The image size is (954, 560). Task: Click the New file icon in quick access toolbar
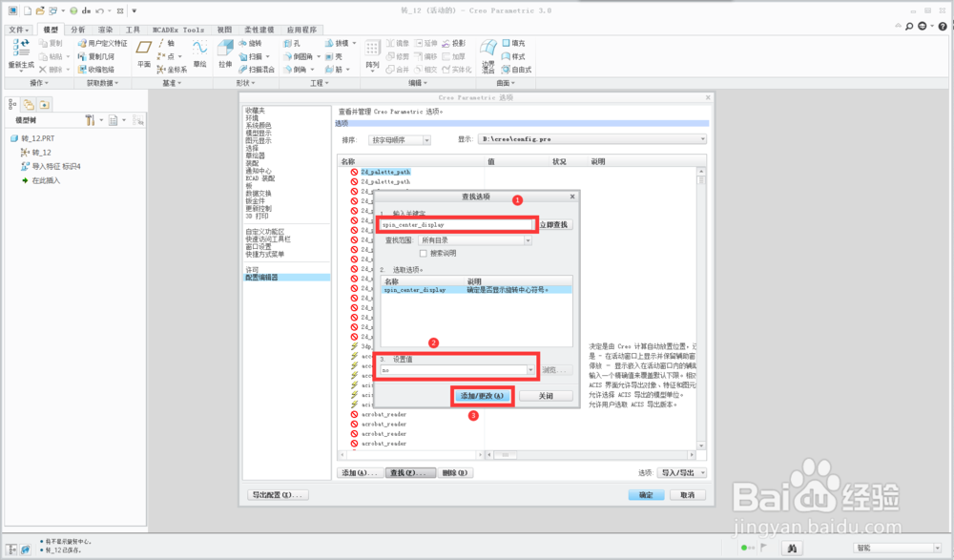point(27,10)
